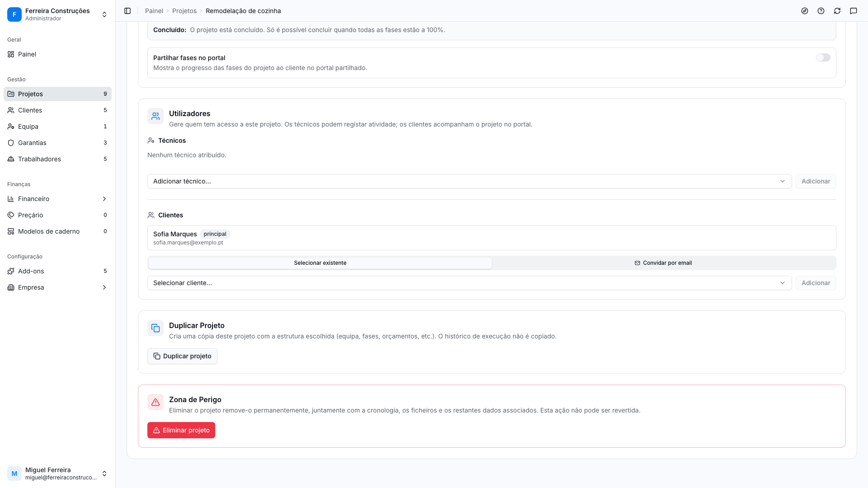Open the chat message icon in header
This screenshot has width=868, height=488.
pyautogui.click(x=854, y=11)
